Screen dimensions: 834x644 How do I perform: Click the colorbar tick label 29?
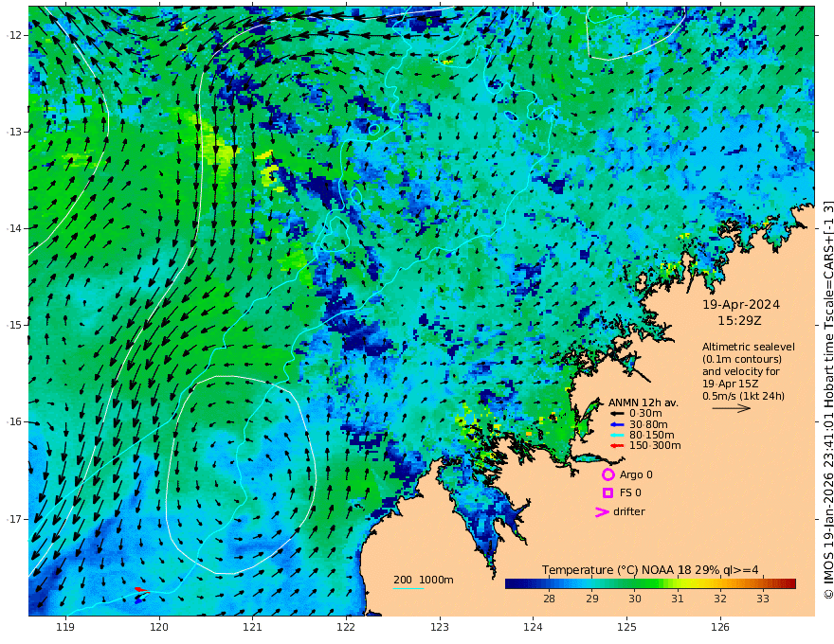click(x=592, y=599)
